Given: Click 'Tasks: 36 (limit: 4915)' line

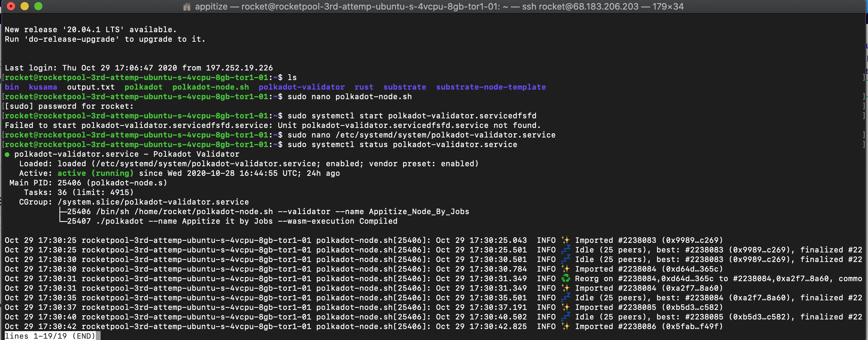Looking at the screenshot, I should tap(79, 193).
